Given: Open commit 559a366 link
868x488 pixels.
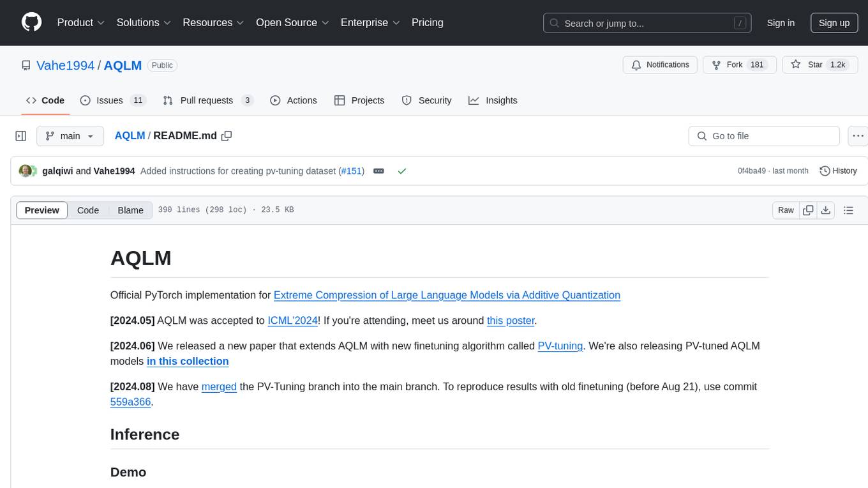Looking at the screenshot, I should [x=131, y=402].
